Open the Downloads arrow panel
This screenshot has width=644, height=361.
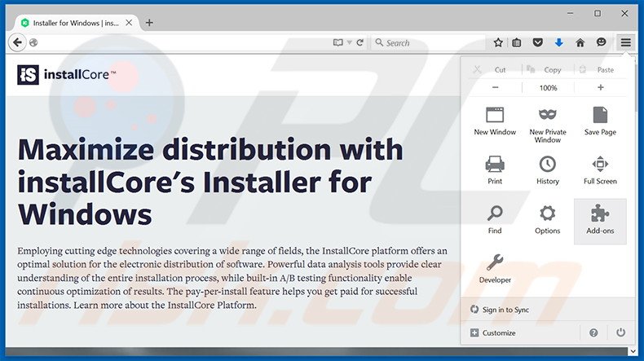coord(558,42)
